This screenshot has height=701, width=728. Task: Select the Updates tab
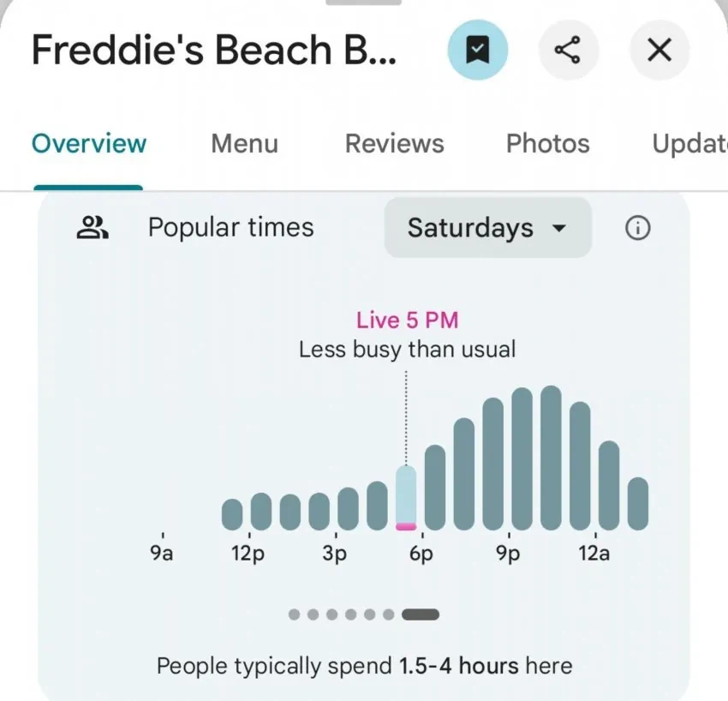coord(690,144)
